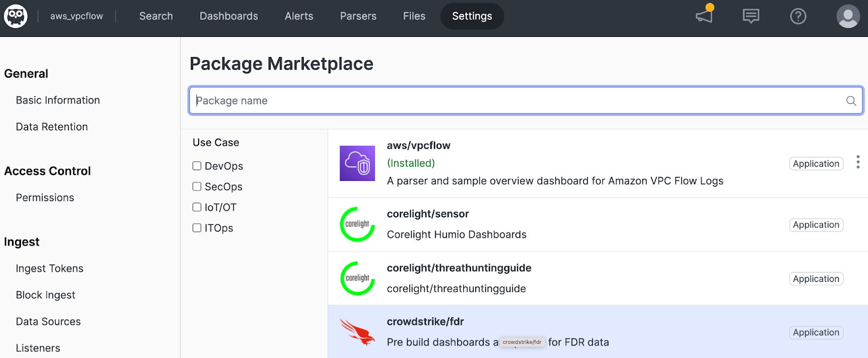Focus the Package name search field
This screenshot has height=358, width=868.
526,101
